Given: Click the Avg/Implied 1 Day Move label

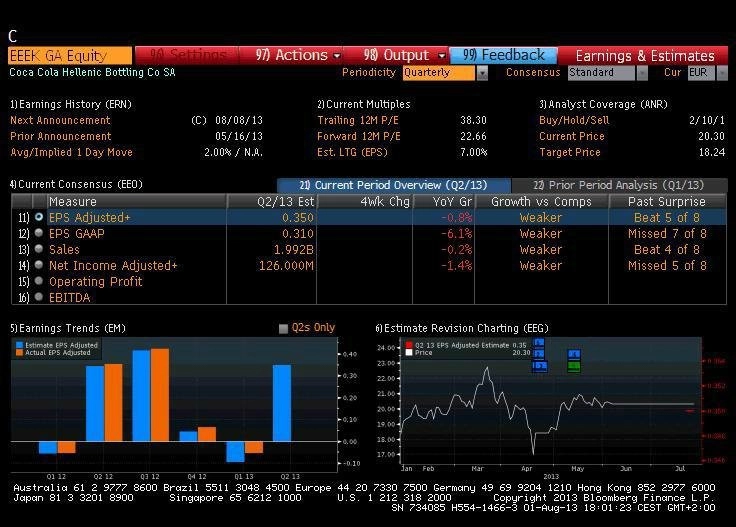Looking at the screenshot, I should pyautogui.click(x=71, y=152).
